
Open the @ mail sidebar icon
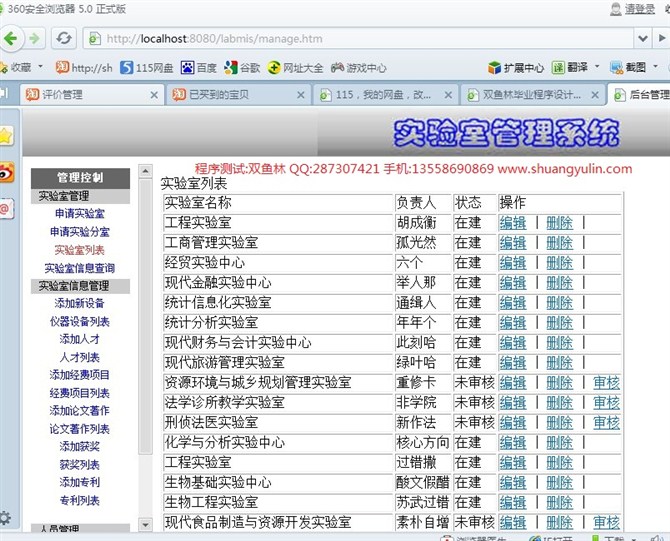[6, 209]
